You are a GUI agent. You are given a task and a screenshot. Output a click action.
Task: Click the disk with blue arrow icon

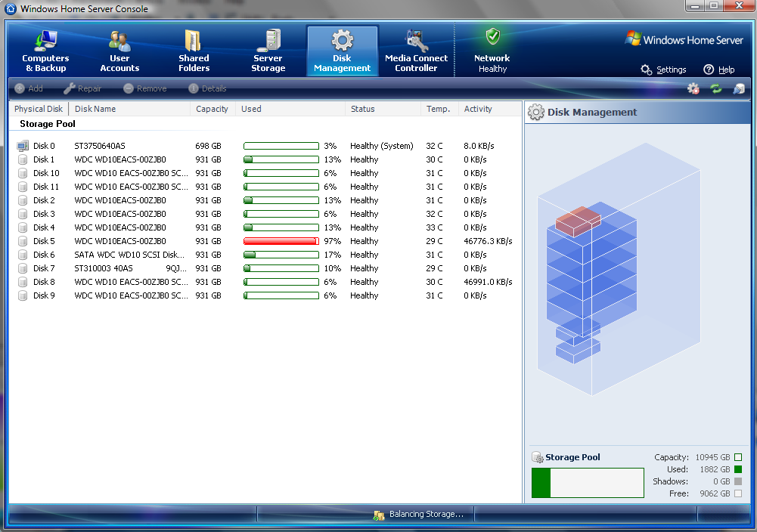(738, 89)
